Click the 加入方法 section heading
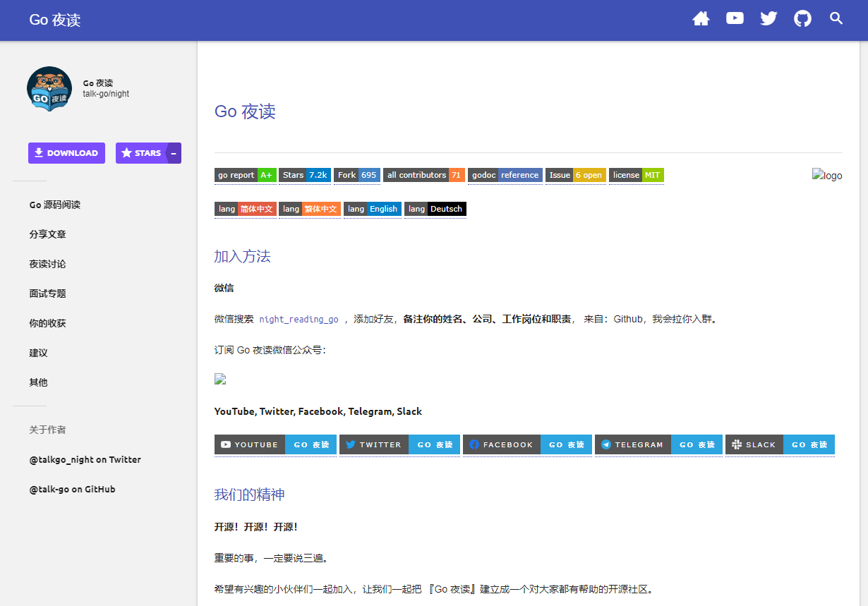This screenshot has height=606, width=868. pos(242,256)
